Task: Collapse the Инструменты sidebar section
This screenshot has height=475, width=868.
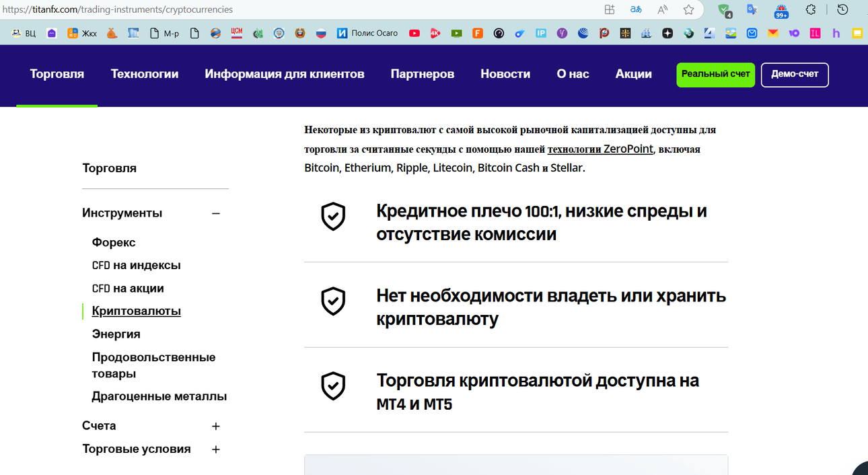Action: click(x=216, y=213)
